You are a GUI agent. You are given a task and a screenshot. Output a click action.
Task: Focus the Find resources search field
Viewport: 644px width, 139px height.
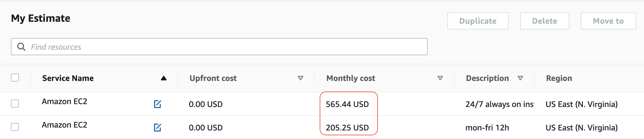coord(226,47)
